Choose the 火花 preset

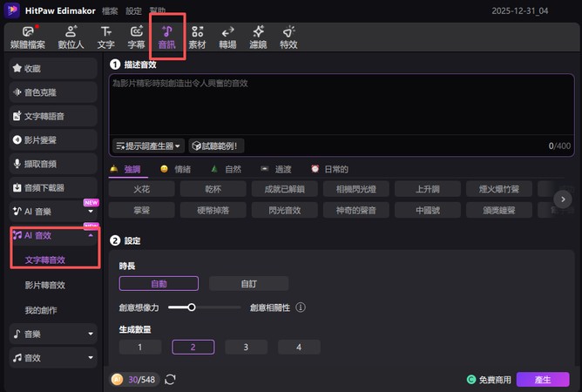point(142,189)
